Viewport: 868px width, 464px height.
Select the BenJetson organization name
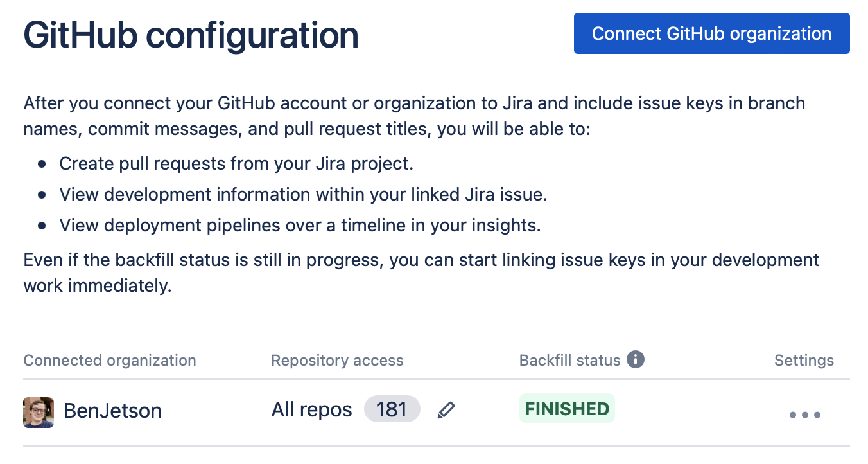pyautogui.click(x=112, y=411)
